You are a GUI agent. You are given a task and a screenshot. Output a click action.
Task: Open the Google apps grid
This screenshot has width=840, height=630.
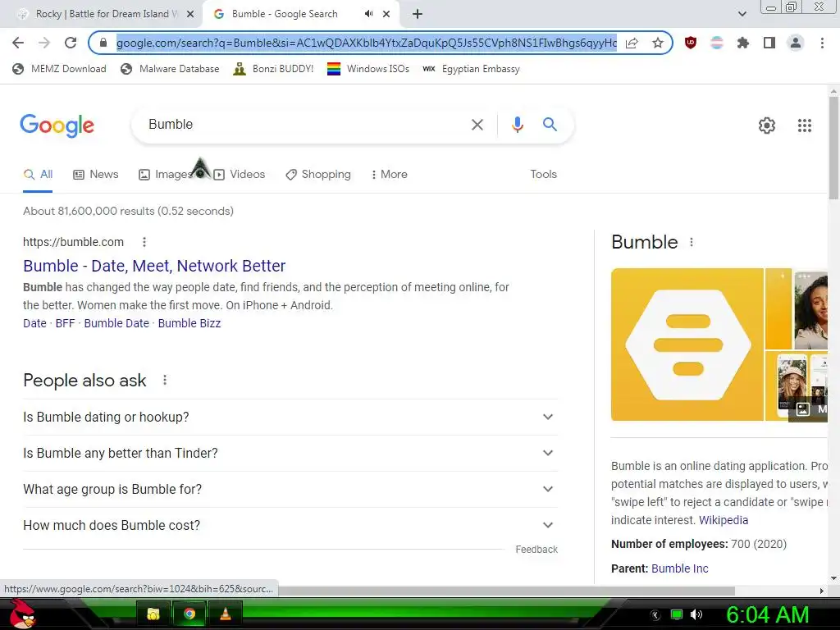coord(804,126)
